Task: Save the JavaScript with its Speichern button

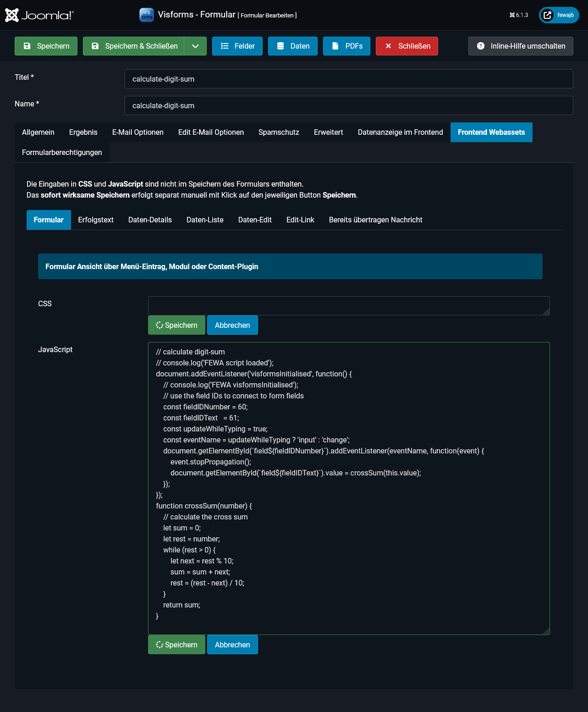Action: coord(176,645)
